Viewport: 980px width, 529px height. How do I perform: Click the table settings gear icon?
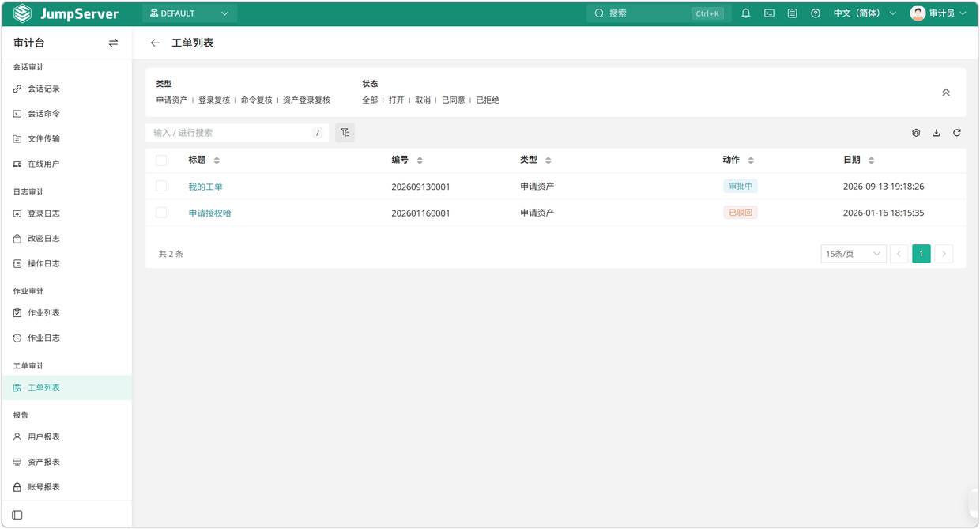pyautogui.click(x=916, y=133)
